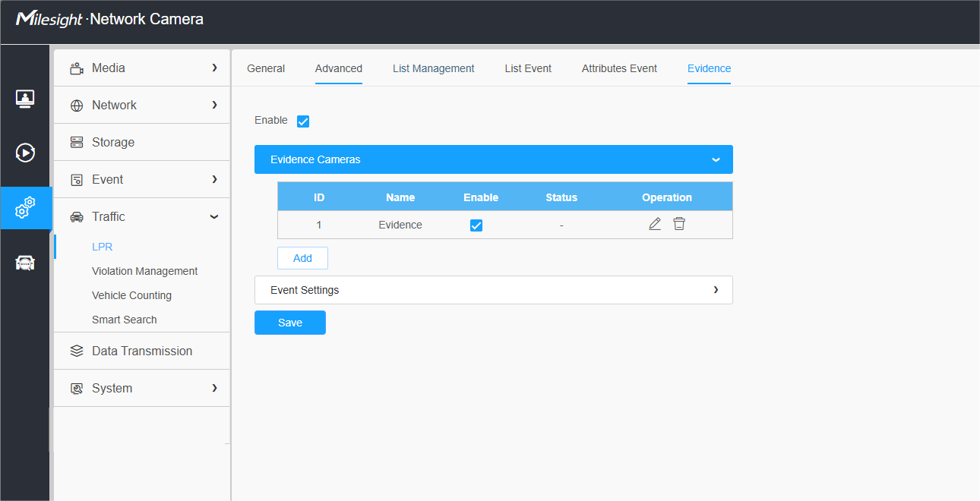This screenshot has width=980, height=501.
Task: Delete the Evidence camera with trash icon
Action: [679, 224]
